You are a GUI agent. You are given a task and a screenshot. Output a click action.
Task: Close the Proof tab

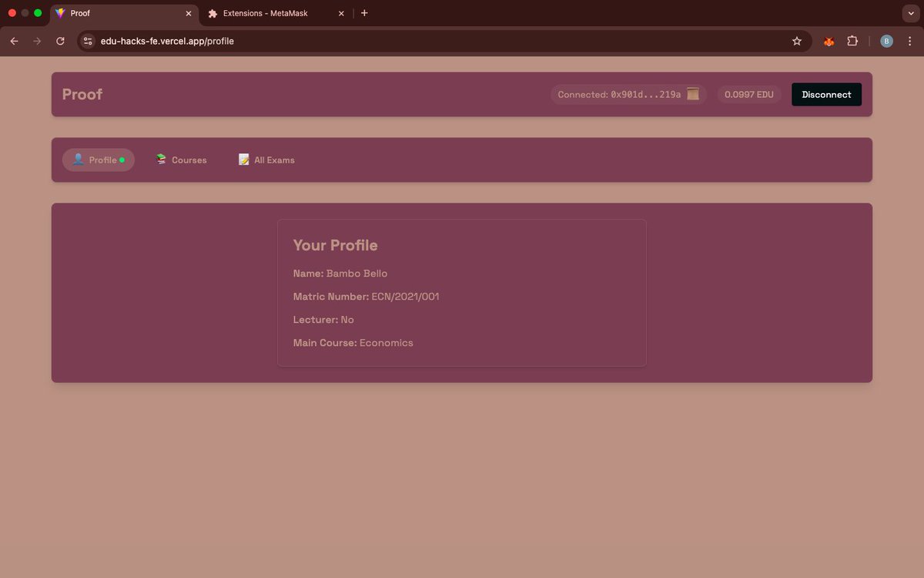(189, 13)
